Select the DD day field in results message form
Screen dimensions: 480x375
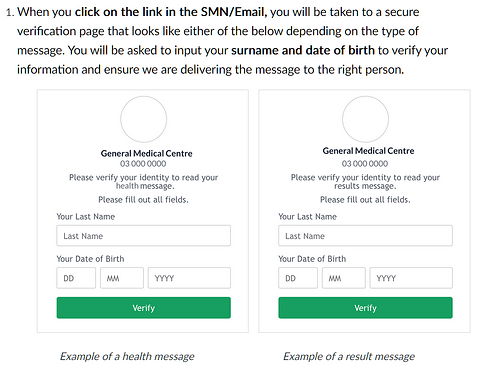click(298, 278)
